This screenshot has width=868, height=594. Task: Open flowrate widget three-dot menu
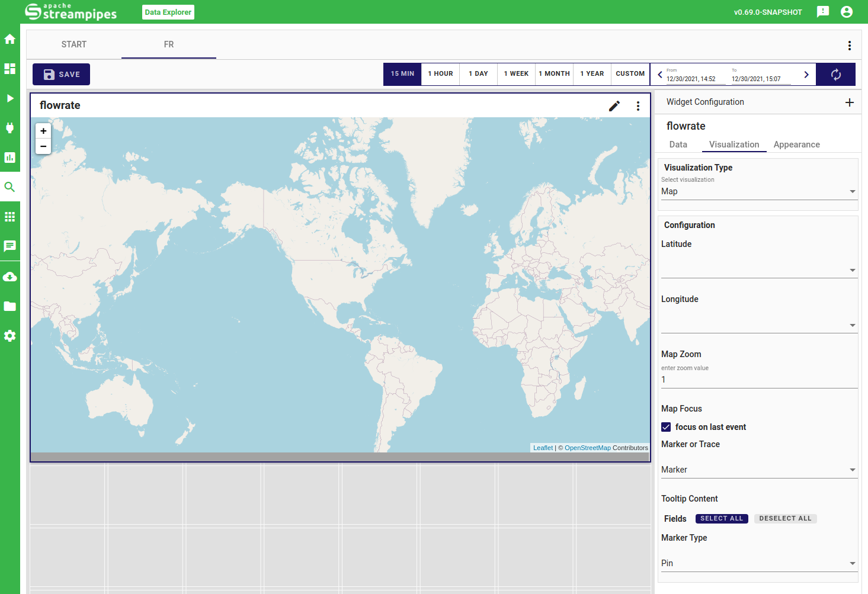[638, 106]
